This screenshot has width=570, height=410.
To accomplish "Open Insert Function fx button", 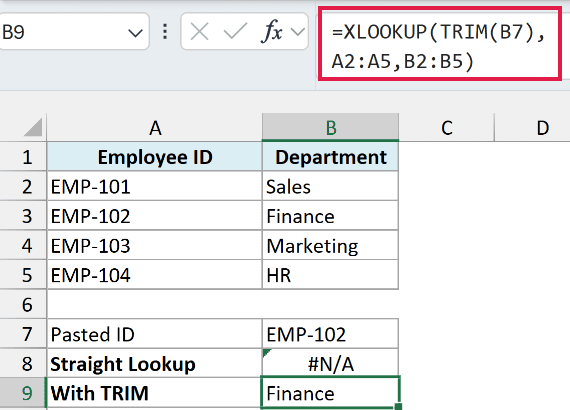I will [272, 31].
